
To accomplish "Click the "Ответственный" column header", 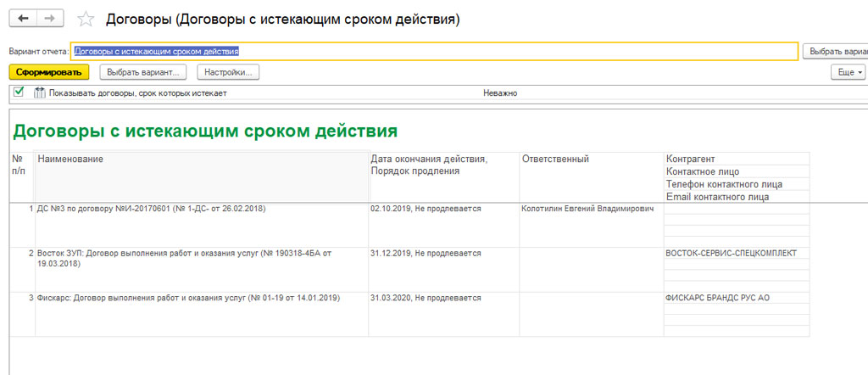I will click(x=555, y=160).
